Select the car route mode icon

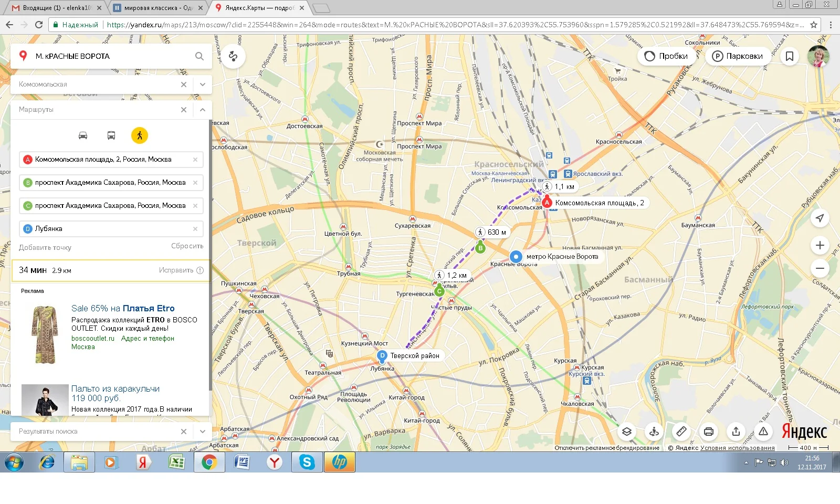tap(83, 135)
